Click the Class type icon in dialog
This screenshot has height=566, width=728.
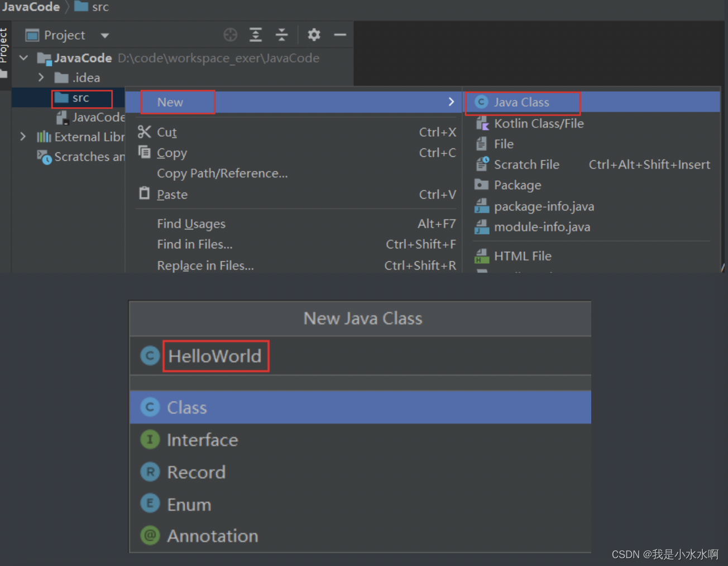[150, 407]
